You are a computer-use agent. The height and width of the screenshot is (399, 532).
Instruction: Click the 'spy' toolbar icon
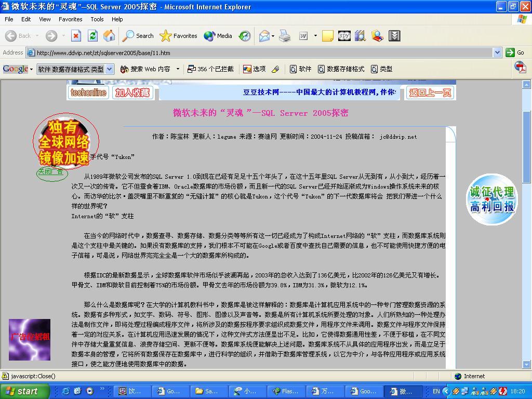pyautogui.click(x=344, y=36)
